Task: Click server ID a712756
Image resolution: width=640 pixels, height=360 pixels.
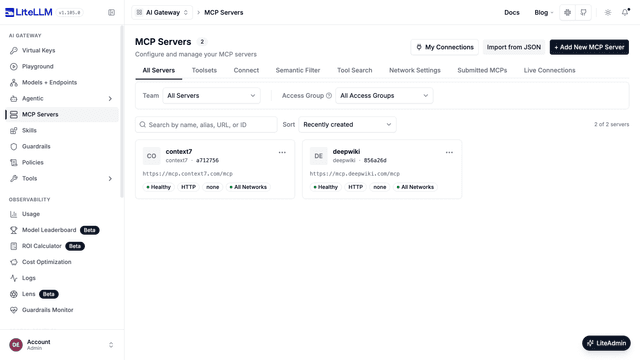Action: [207, 160]
